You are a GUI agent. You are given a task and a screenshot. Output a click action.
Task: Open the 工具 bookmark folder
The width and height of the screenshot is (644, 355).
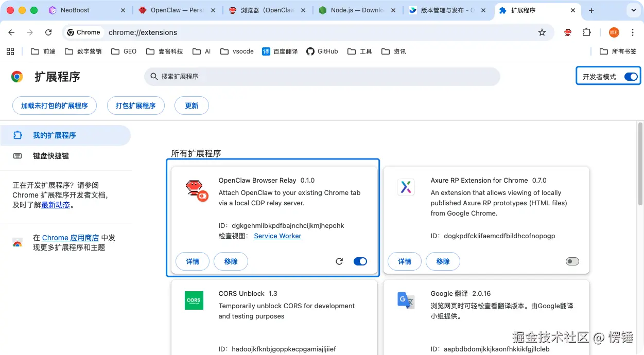(360, 51)
